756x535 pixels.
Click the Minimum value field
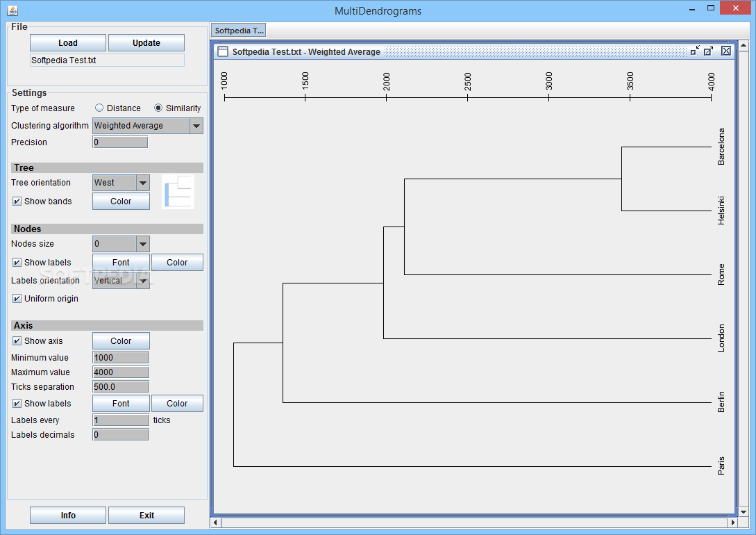121,357
